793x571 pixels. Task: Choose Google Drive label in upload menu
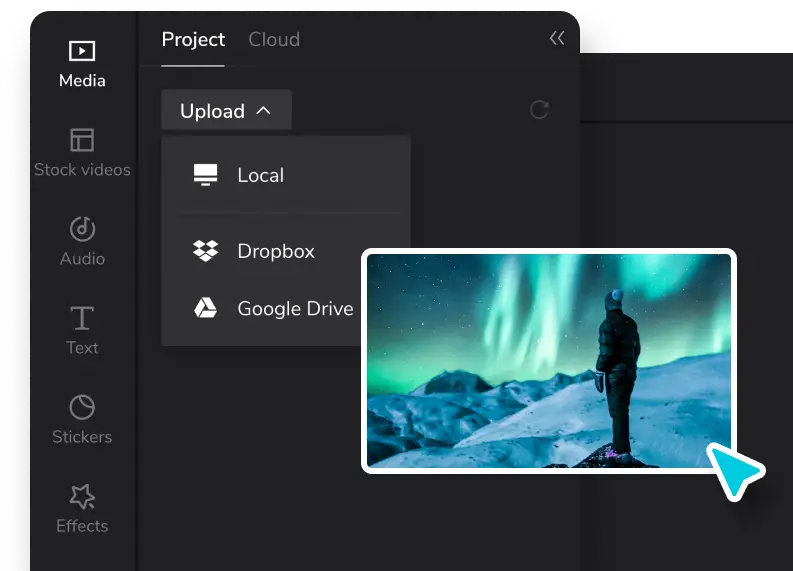[x=295, y=309]
